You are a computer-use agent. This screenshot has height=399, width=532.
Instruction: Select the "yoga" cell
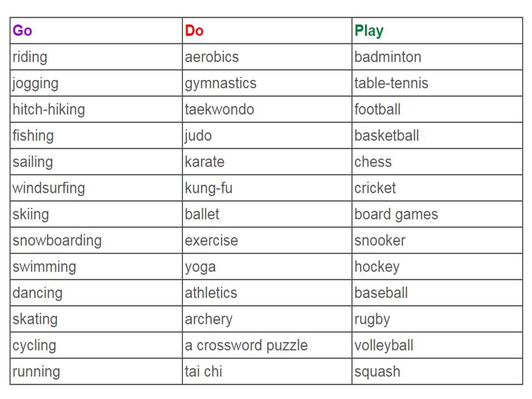[x=200, y=267]
